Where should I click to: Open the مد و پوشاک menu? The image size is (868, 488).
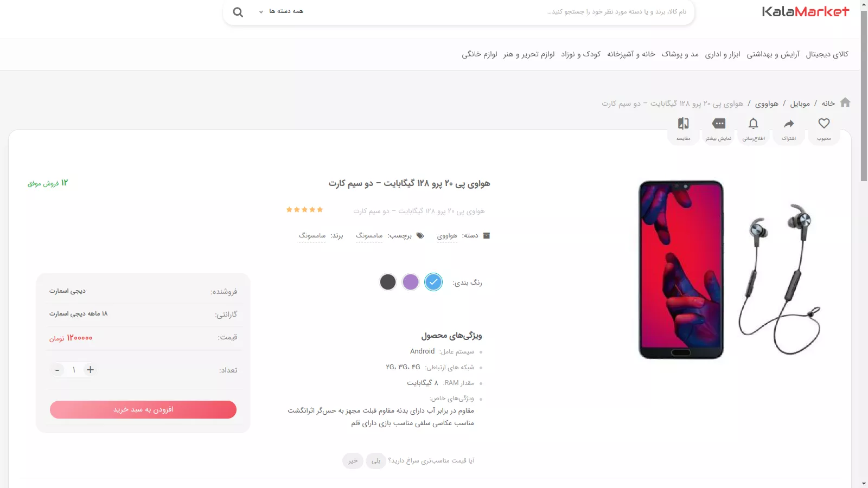[680, 54]
